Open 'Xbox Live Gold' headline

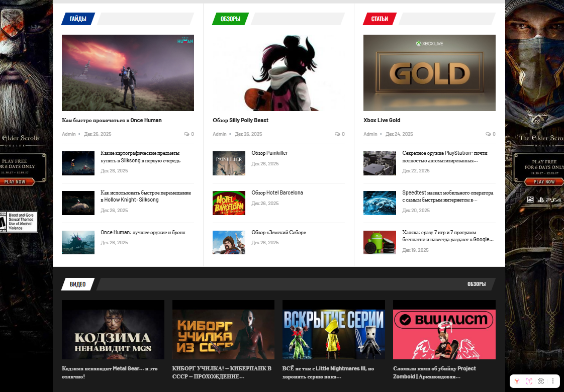382,120
